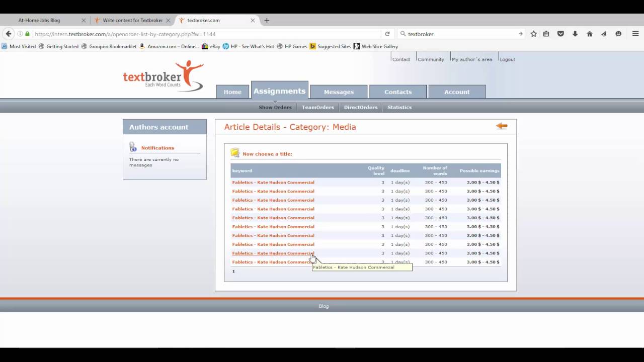Click page number 1 below the order list
644x362 pixels.
tap(233, 271)
